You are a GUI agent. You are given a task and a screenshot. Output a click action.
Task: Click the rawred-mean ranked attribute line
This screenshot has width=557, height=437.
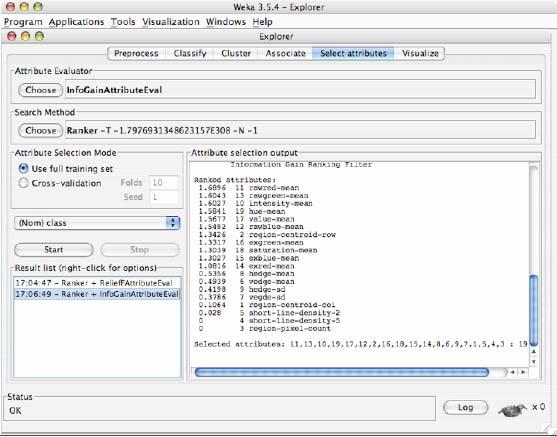[249, 188]
